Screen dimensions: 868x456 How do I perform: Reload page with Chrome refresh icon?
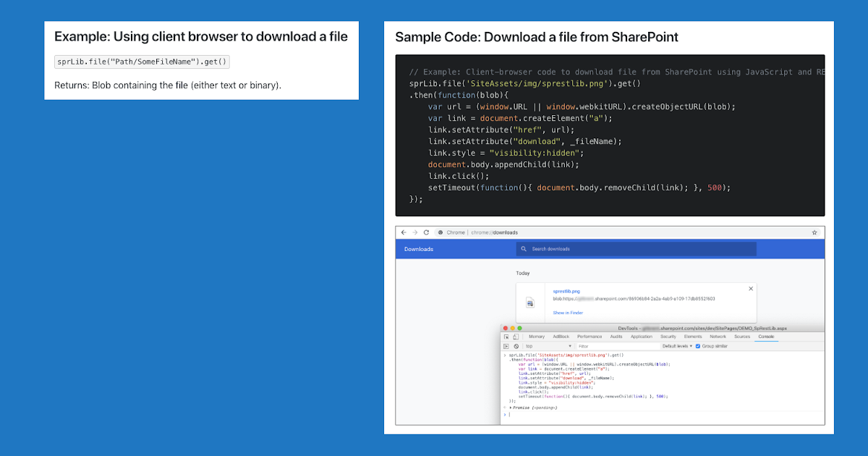pos(427,232)
